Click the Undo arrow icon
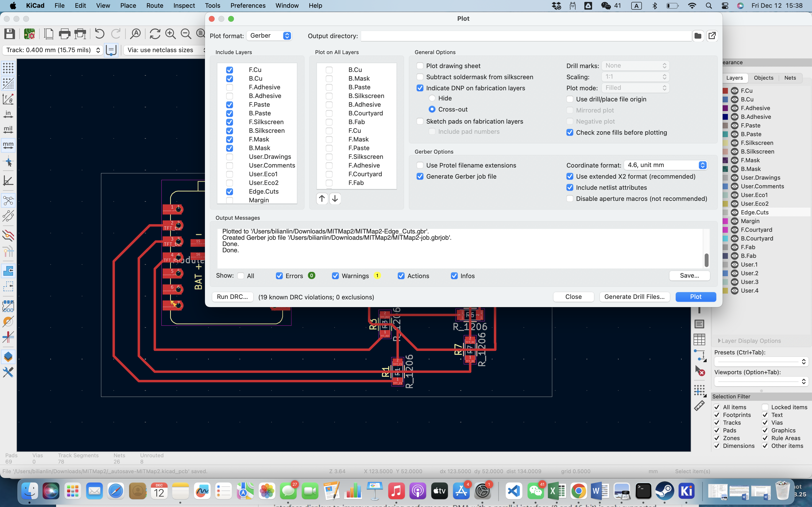The width and height of the screenshot is (812, 507). [99, 34]
